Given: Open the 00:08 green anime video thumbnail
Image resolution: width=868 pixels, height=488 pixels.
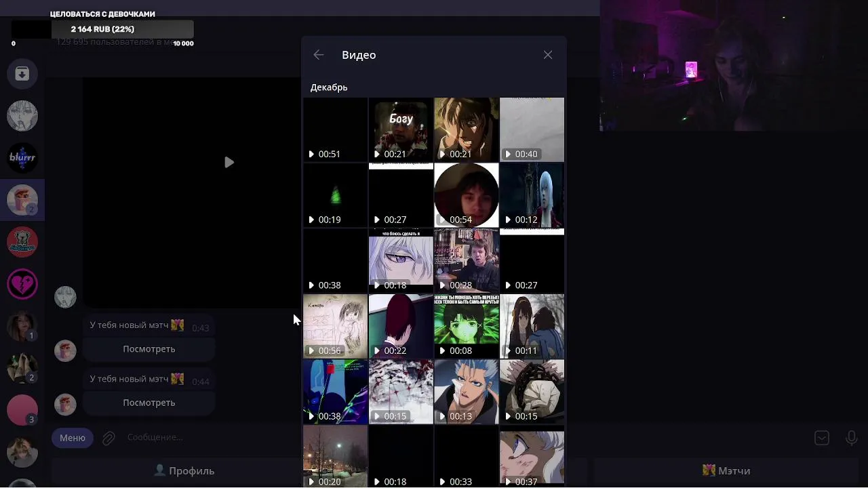Looking at the screenshot, I should click(467, 326).
